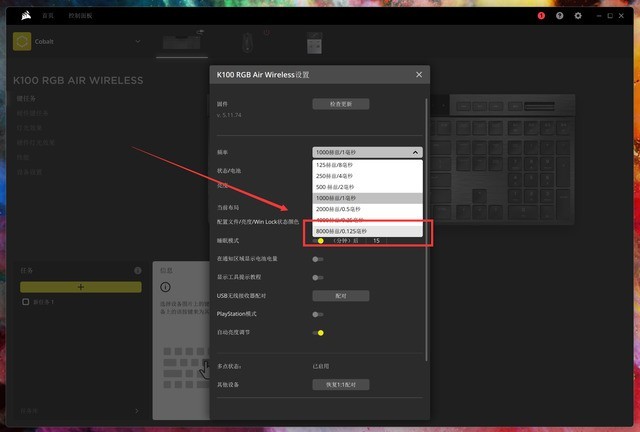Click 检查更新 firmware button
This screenshot has width=640, height=432.
(341, 104)
